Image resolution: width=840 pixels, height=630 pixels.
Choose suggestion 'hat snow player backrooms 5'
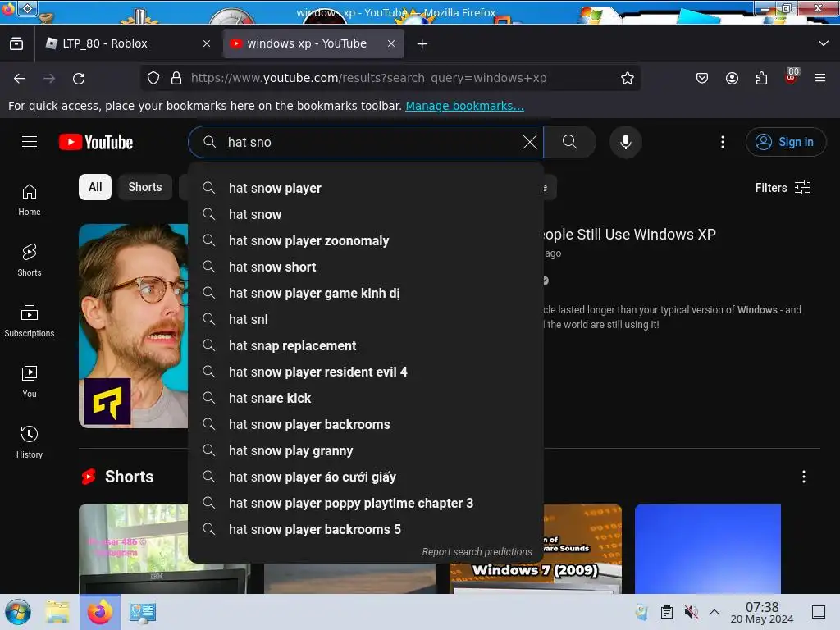coord(366,529)
